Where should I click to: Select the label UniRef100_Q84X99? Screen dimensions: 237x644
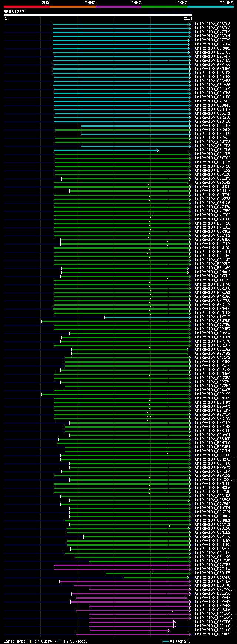(x=213, y=557)
